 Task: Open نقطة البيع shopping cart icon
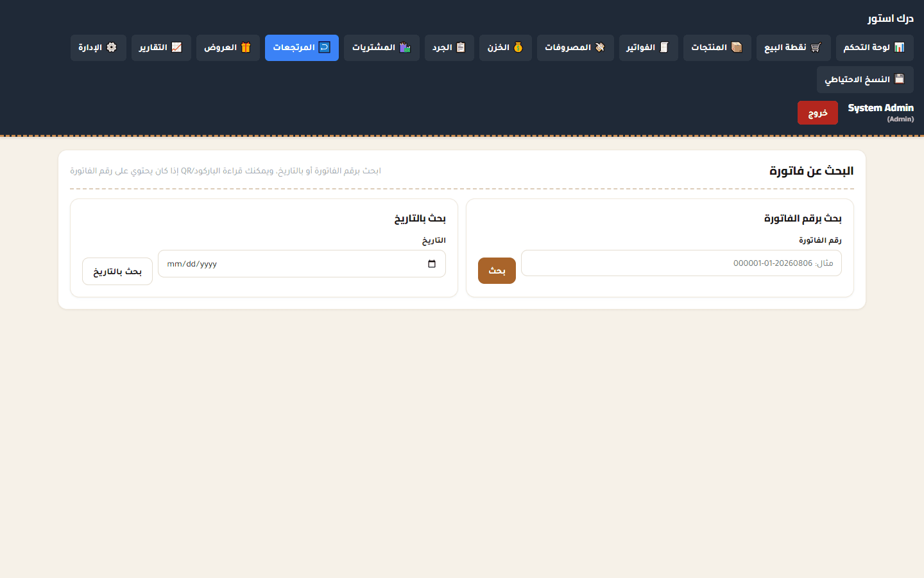point(816,48)
